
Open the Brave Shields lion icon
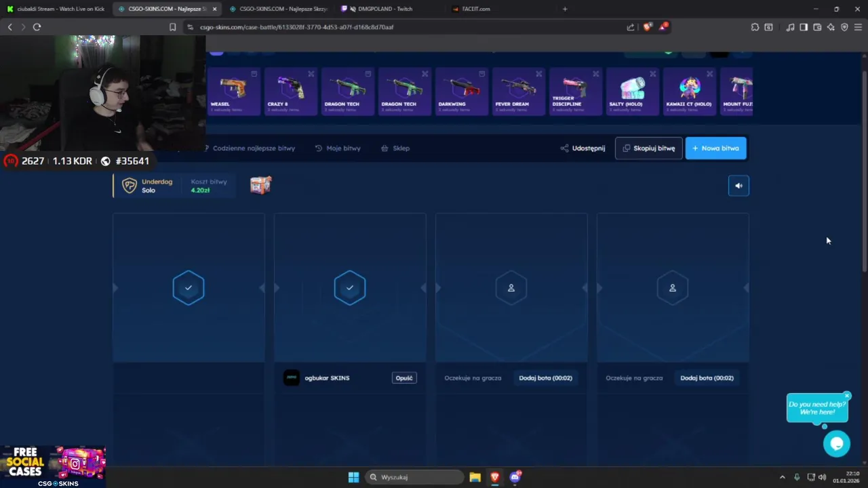click(647, 27)
